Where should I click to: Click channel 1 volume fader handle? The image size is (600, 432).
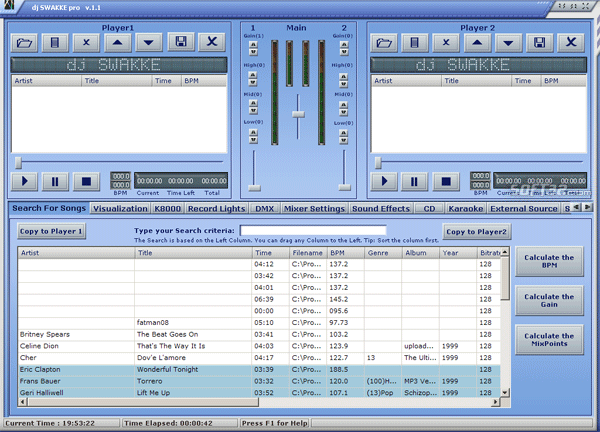254,188
